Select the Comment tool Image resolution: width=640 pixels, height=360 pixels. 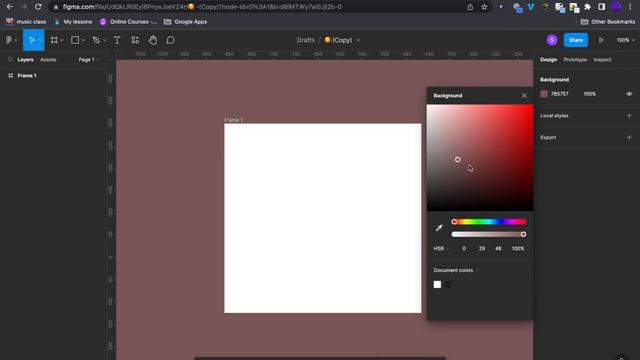171,40
